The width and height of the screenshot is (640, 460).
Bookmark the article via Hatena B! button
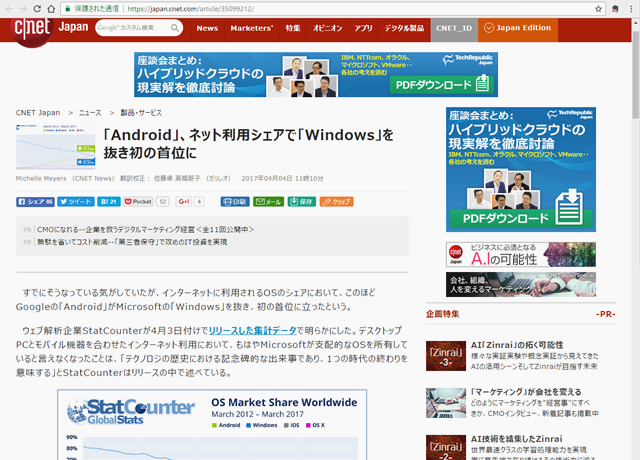click(110, 201)
